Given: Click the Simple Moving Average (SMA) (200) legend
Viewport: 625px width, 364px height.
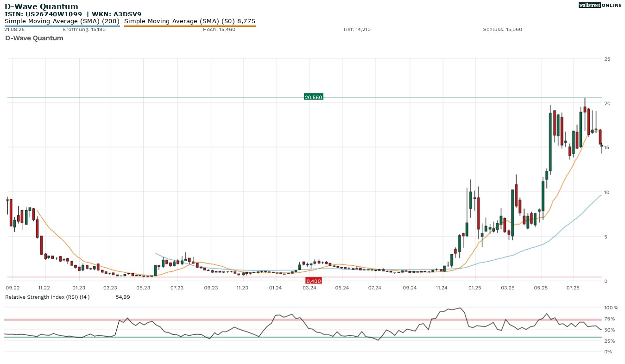Looking at the screenshot, I should [x=62, y=21].
